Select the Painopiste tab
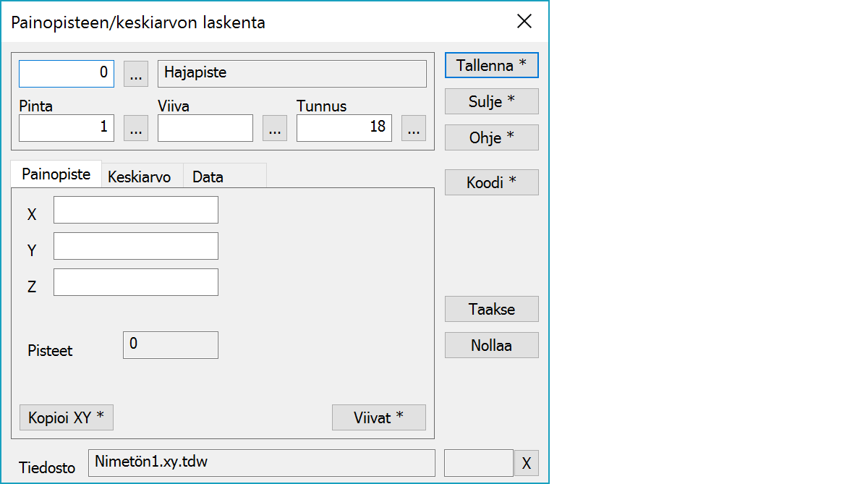868x484 pixels. (56, 174)
